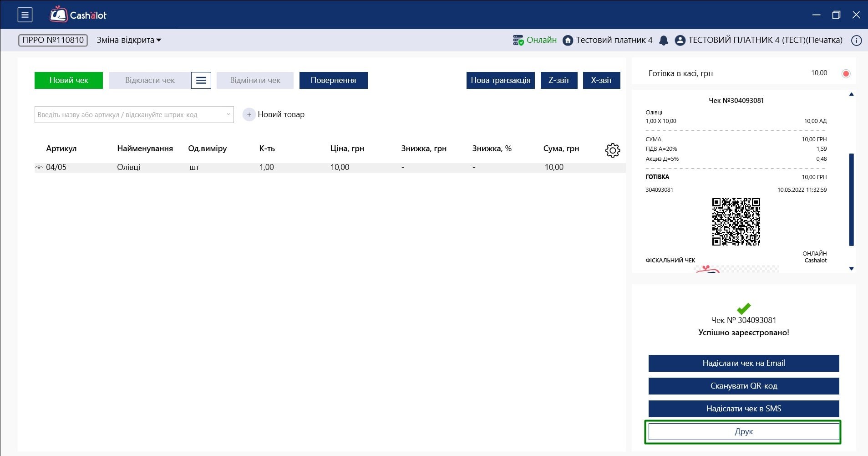Open the Z-звіт report
868x456 pixels.
point(558,81)
